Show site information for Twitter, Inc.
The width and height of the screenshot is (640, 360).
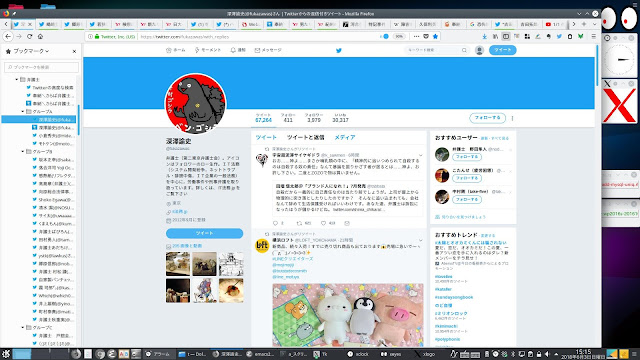pos(90,36)
